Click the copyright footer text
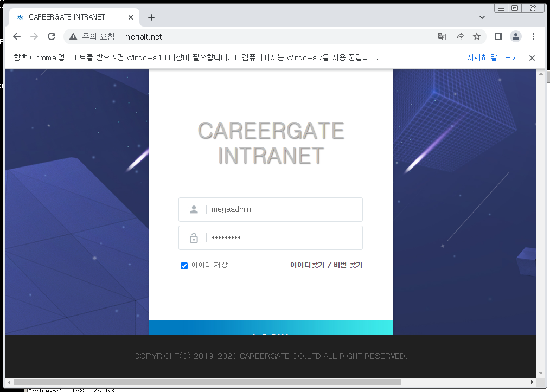The image size is (550, 392). (x=271, y=356)
